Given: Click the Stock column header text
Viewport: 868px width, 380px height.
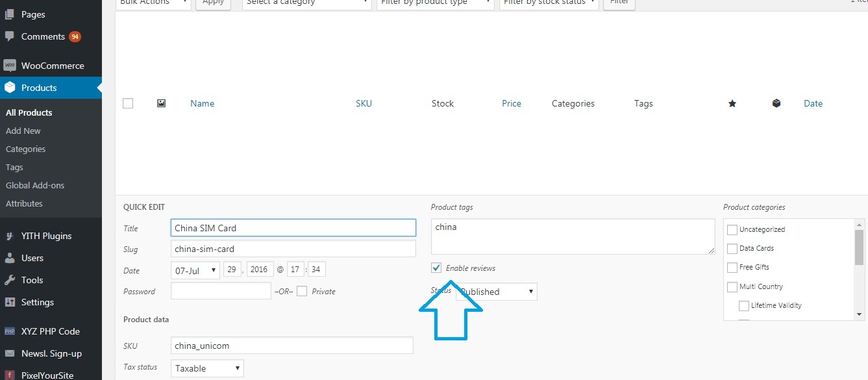Looking at the screenshot, I should (443, 103).
